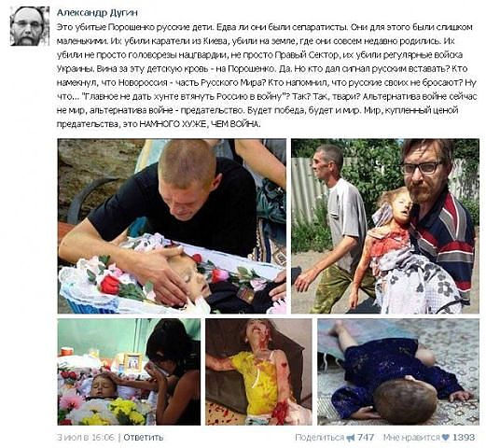Open photo showing the blue dress
Image resolution: width=486 pixels, height=448 pixels.
(x=398, y=371)
